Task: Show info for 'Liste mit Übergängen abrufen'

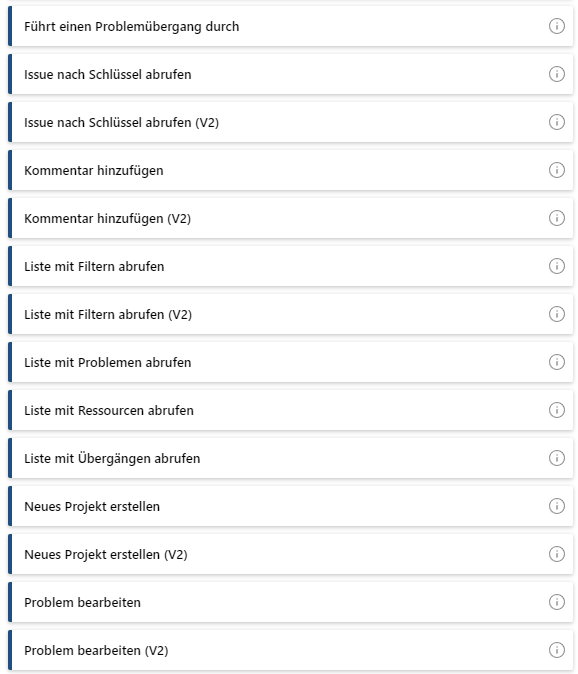Action: point(557,458)
